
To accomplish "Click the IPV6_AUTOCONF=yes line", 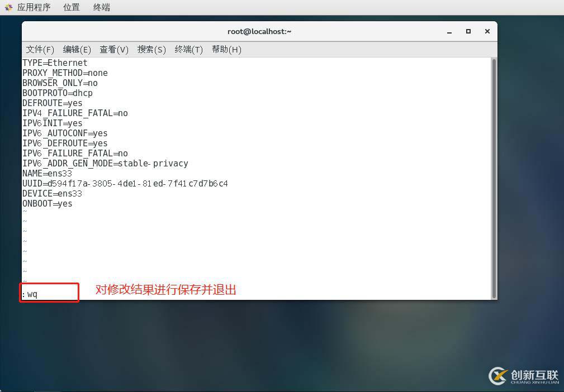I will coord(65,133).
